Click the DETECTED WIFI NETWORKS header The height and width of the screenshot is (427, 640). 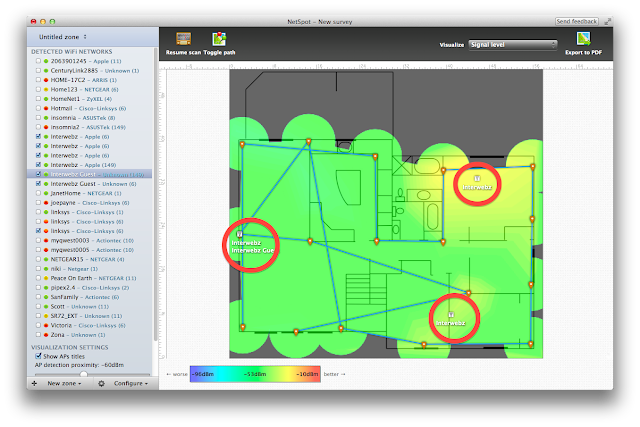71,51
